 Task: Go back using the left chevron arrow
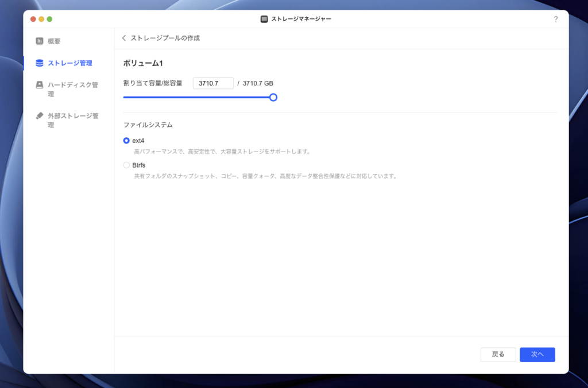[124, 38]
